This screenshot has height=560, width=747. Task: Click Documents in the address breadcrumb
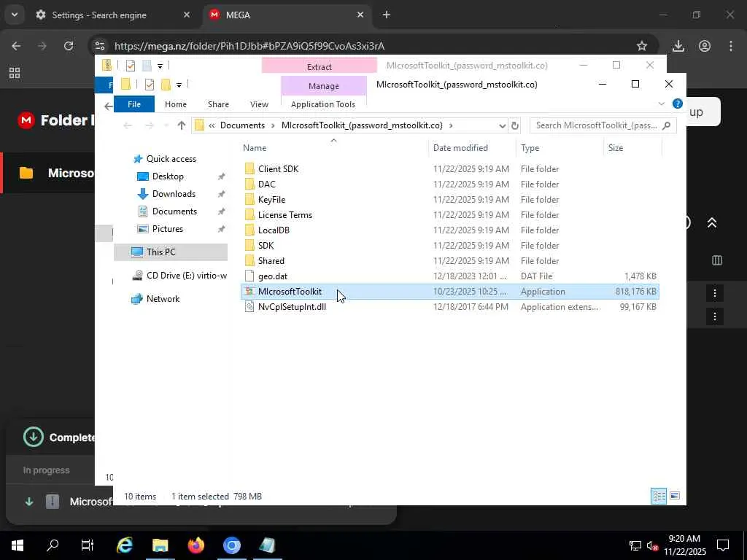tap(242, 125)
